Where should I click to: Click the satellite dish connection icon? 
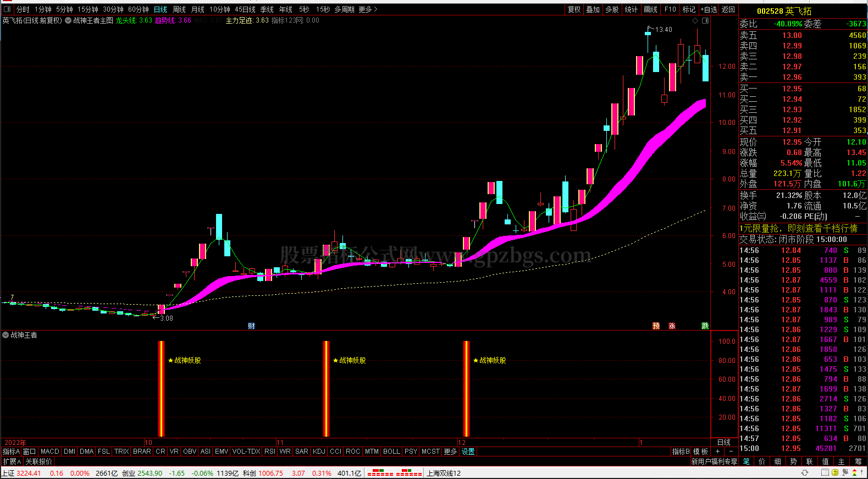pos(845,473)
